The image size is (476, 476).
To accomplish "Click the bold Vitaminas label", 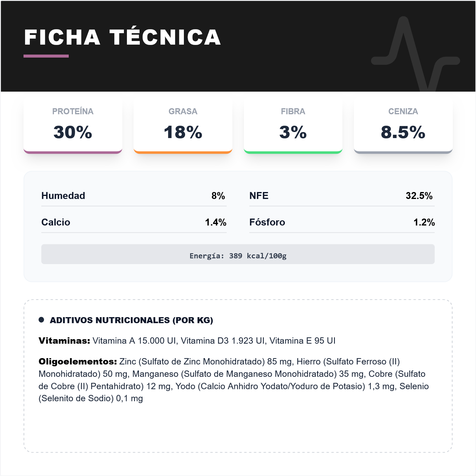I will coord(64,341).
